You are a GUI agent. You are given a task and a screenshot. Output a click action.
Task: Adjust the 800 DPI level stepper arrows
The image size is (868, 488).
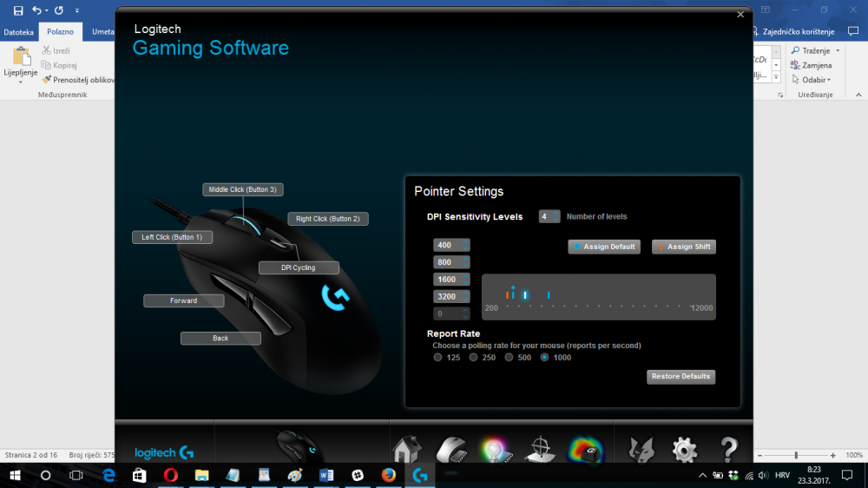tap(465, 262)
